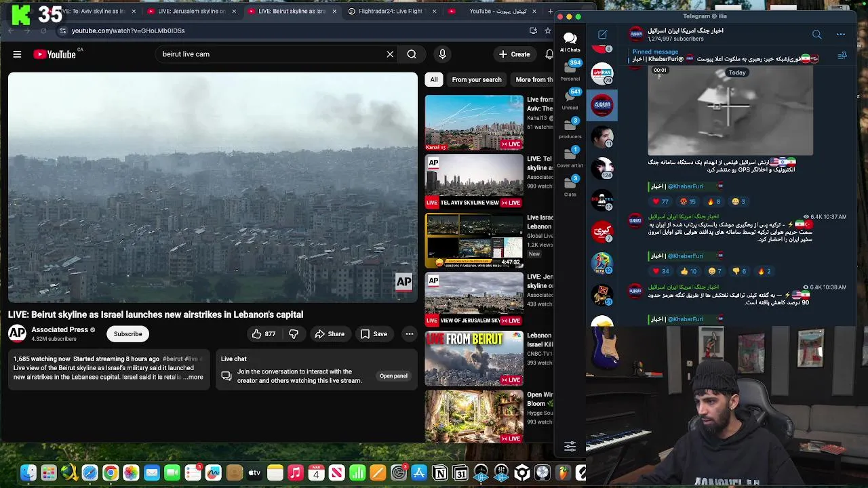Open the Telegram Class folder
The width and height of the screenshot is (868, 488).
coord(570,186)
